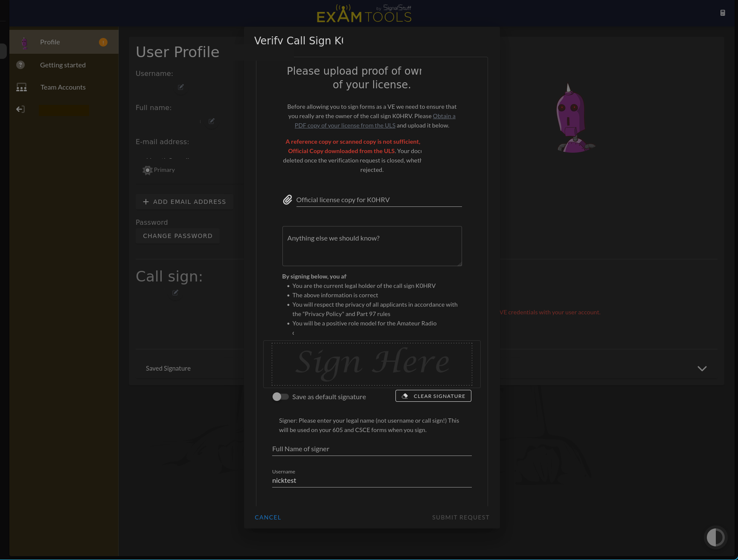
Task: Toggle Save as default signature switch
Action: pyautogui.click(x=280, y=397)
